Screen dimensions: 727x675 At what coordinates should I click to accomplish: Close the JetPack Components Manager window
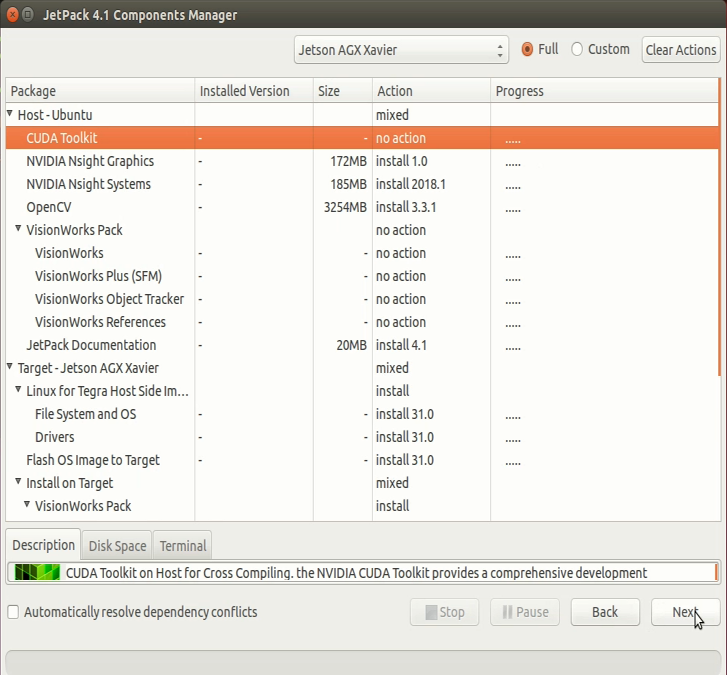pos(12,15)
